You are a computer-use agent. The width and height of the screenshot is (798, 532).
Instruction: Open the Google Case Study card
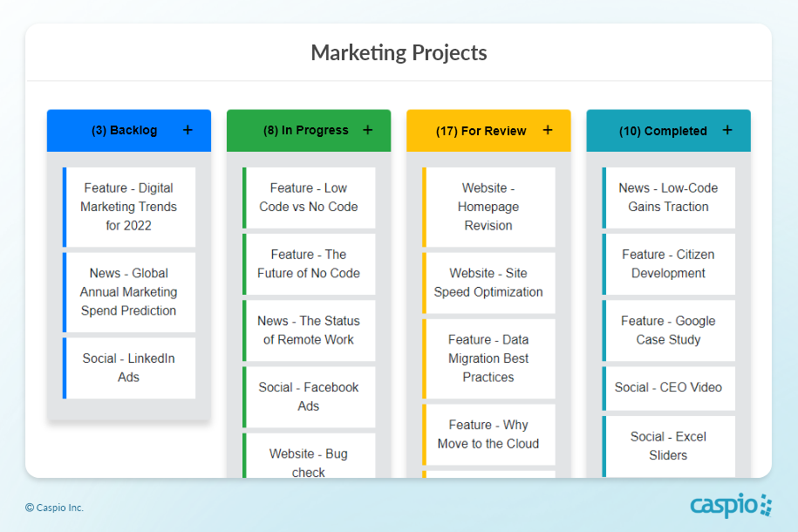(x=668, y=331)
